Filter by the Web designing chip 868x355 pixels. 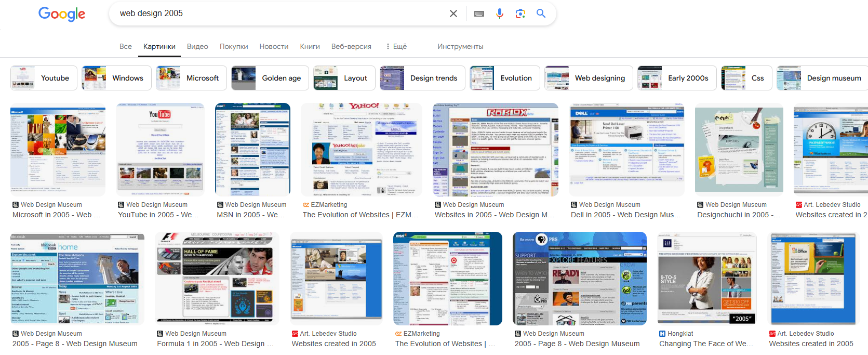[589, 78]
